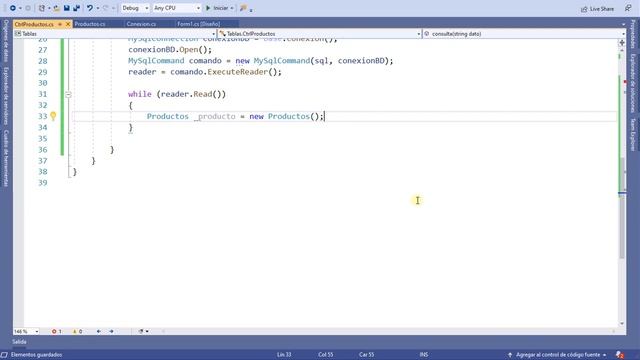The width and height of the screenshot is (640, 360).
Task: Open the Explorador de soluciones side panel
Action: click(633, 83)
